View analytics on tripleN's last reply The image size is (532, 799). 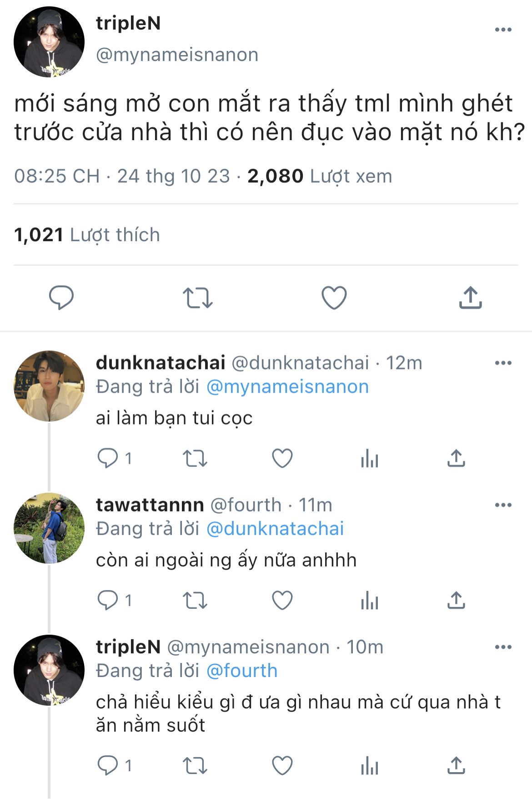coord(369,766)
